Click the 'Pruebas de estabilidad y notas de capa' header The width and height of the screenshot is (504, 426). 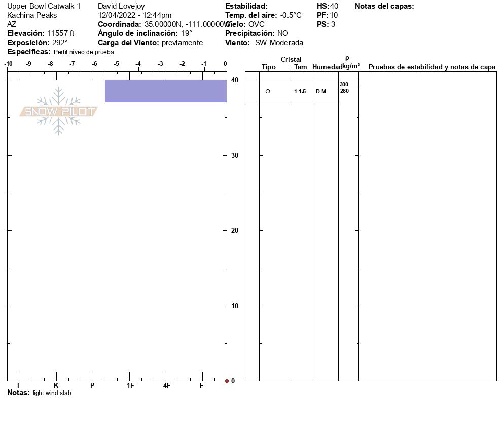point(431,67)
